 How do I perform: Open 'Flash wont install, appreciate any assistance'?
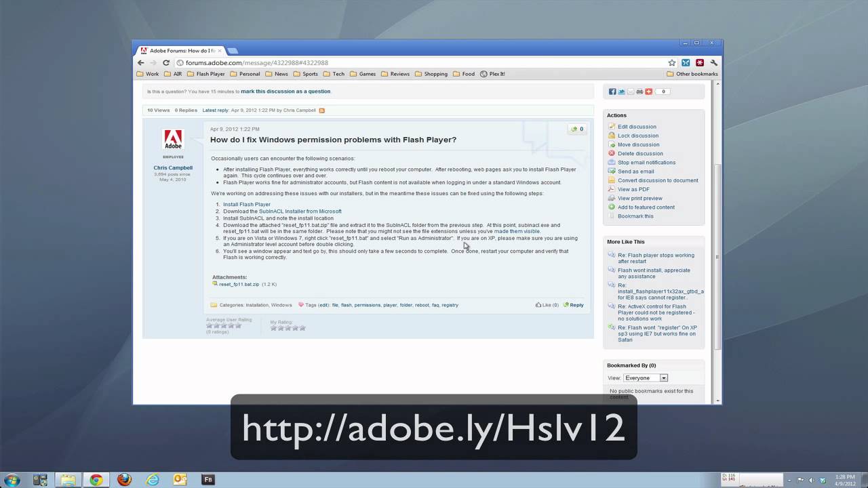tap(654, 273)
